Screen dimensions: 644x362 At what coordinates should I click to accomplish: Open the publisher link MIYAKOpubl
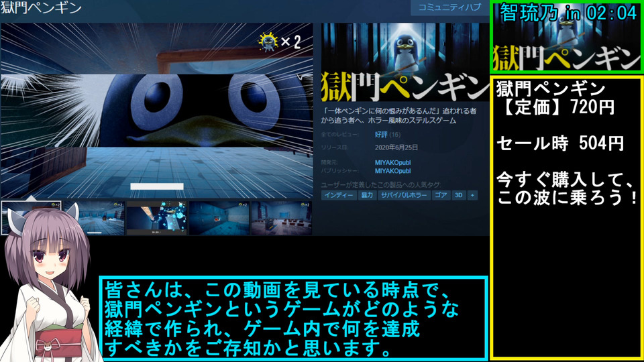(x=392, y=171)
